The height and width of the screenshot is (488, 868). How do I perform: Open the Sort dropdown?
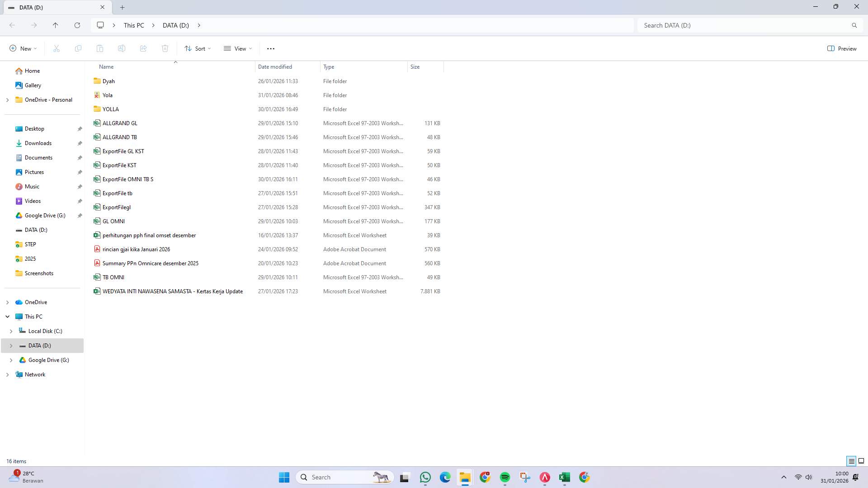tap(198, 48)
